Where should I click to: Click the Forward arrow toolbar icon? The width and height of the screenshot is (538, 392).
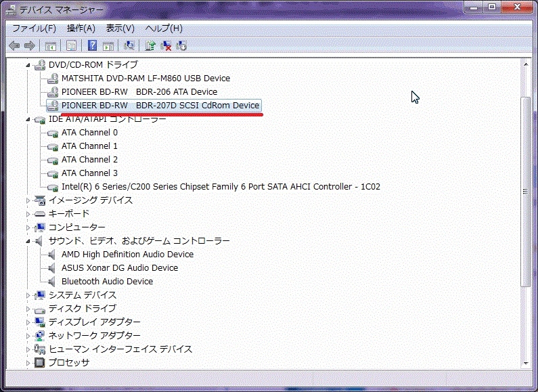pyautogui.click(x=30, y=45)
